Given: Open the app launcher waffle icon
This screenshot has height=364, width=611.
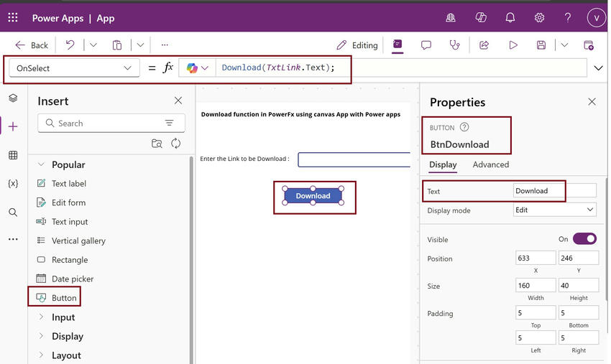Looking at the screenshot, I should 13,17.
